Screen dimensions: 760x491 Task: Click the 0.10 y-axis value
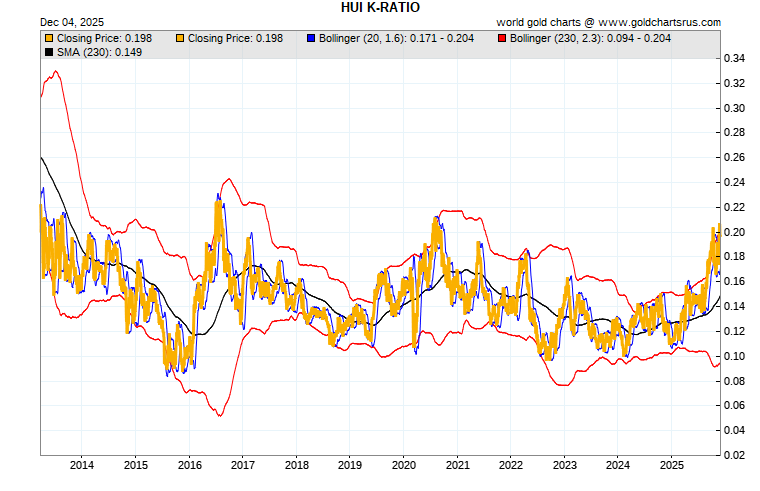tap(734, 356)
